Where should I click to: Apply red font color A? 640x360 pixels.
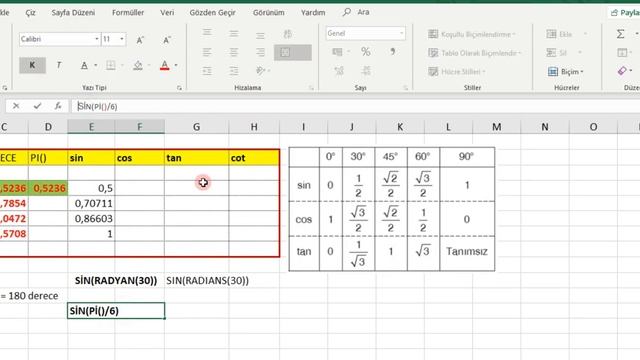click(x=164, y=65)
